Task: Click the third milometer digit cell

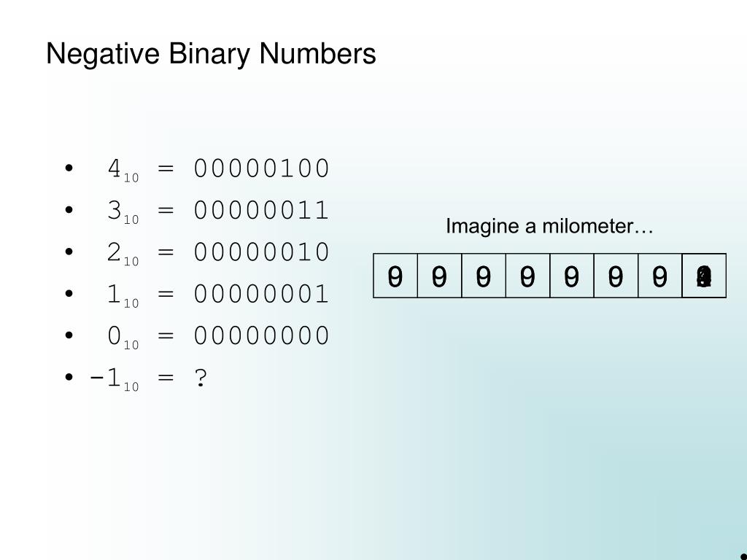Action: (484, 276)
